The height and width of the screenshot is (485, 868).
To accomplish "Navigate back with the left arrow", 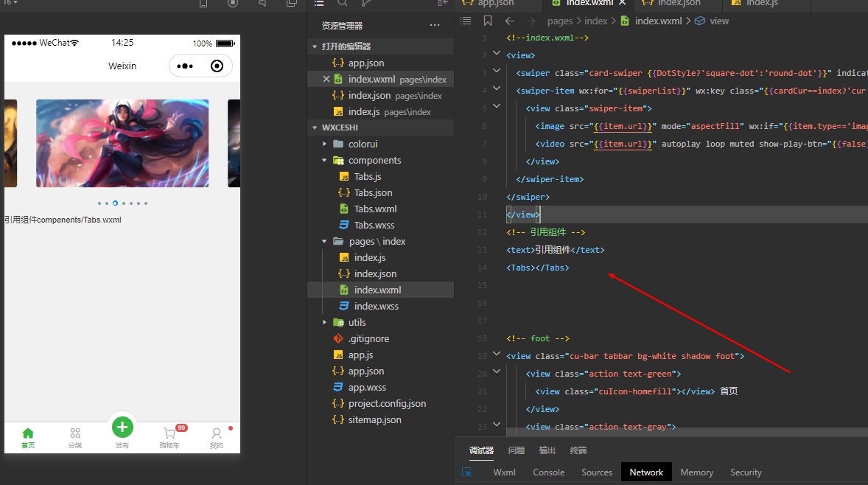I will [x=510, y=21].
